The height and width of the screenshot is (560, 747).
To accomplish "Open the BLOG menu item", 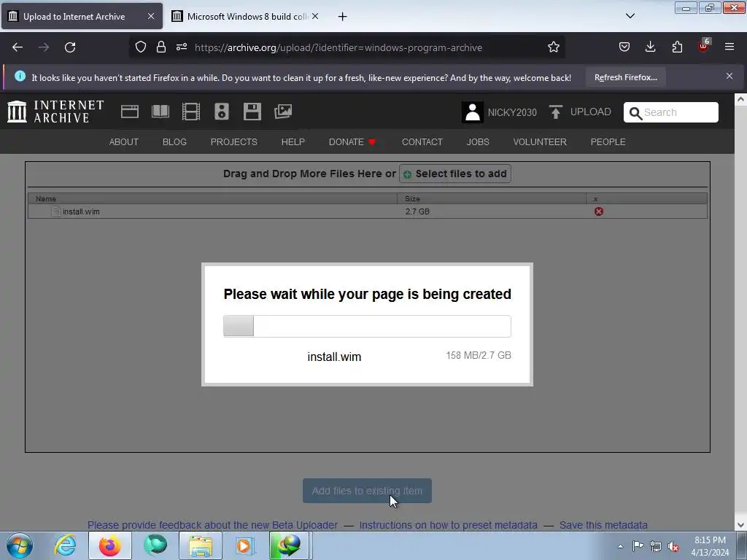I will tap(174, 142).
